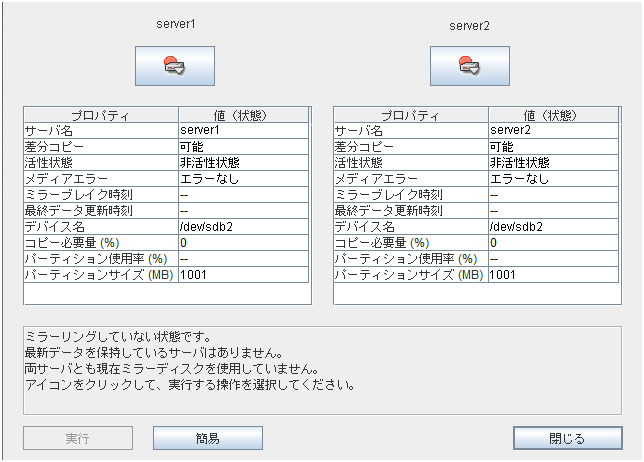This screenshot has width=644, height=462.
Task: Click the server2 mirror disk icon
Action: [470, 66]
